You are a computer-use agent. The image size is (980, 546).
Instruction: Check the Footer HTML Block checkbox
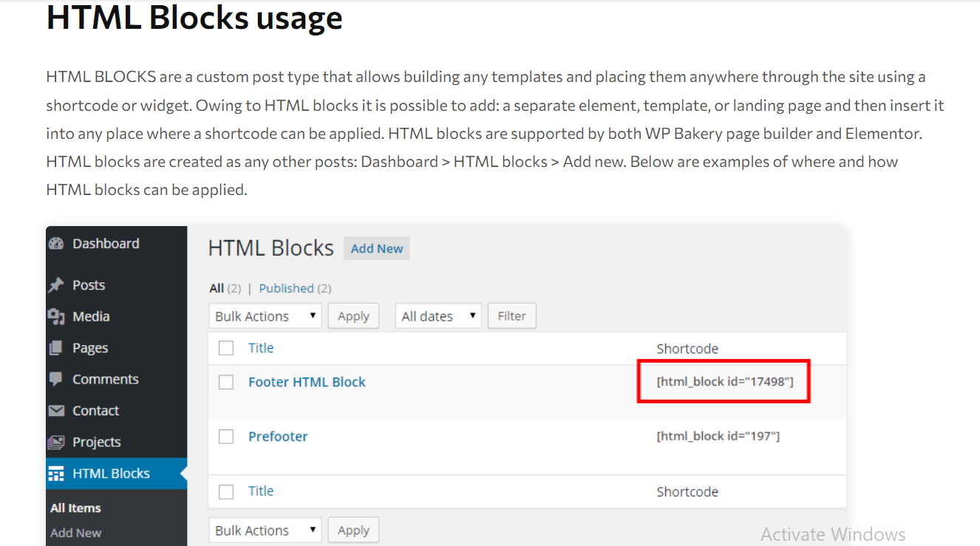coord(226,382)
